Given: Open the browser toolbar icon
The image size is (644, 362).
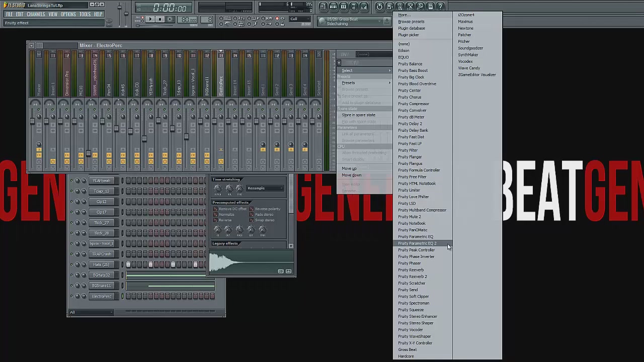Looking at the screenshot, I should 353,7.
